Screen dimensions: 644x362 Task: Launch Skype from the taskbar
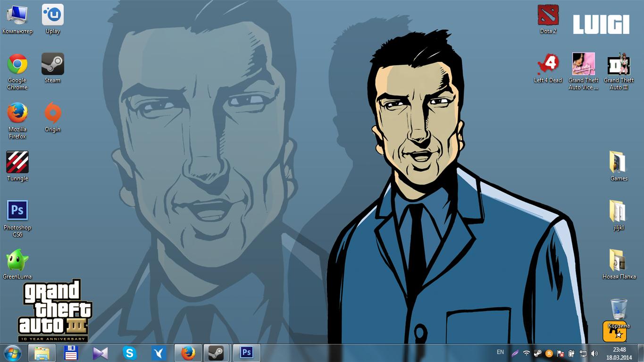(x=129, y=353)
